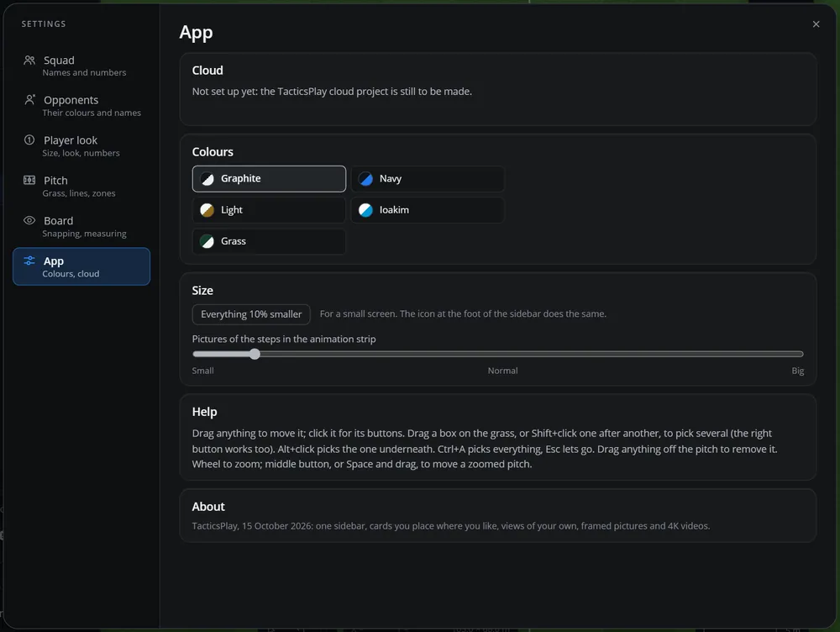Image resolution: width=840 pixels, height=632 pixels.
Task: Click the Squad people icon
Action: click(29, 60)
